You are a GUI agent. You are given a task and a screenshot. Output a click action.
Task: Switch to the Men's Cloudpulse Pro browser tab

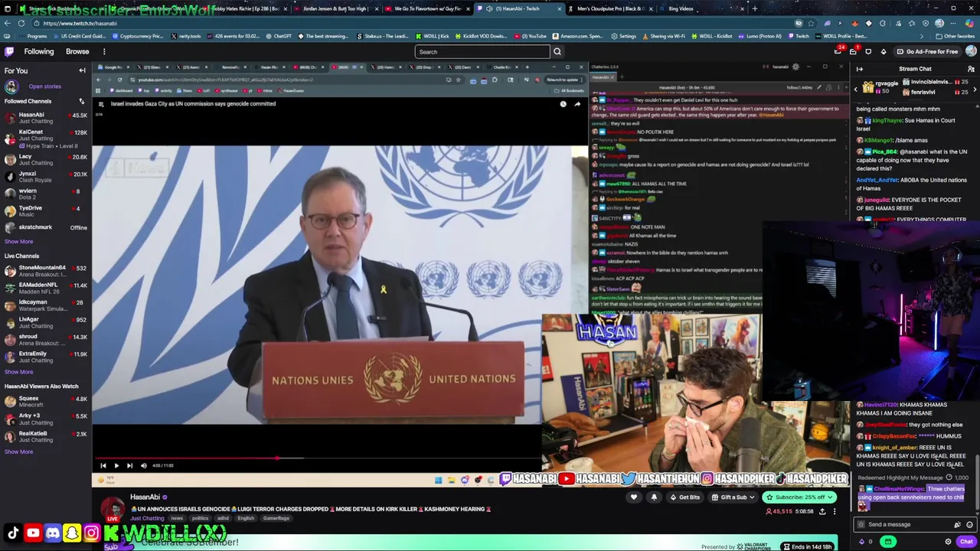[609, 8]
